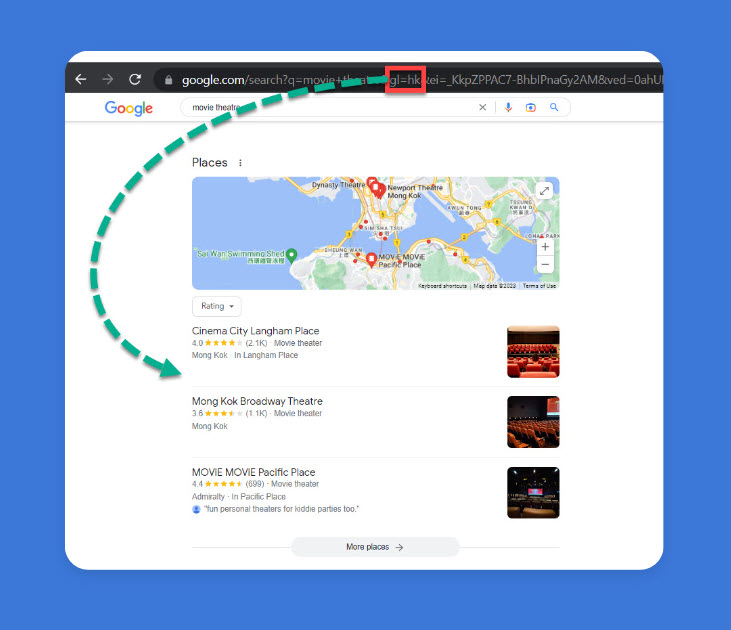Screen dimensions: 731x630
Task: Start voice search with the microphone icon
Action: (508, 107)
